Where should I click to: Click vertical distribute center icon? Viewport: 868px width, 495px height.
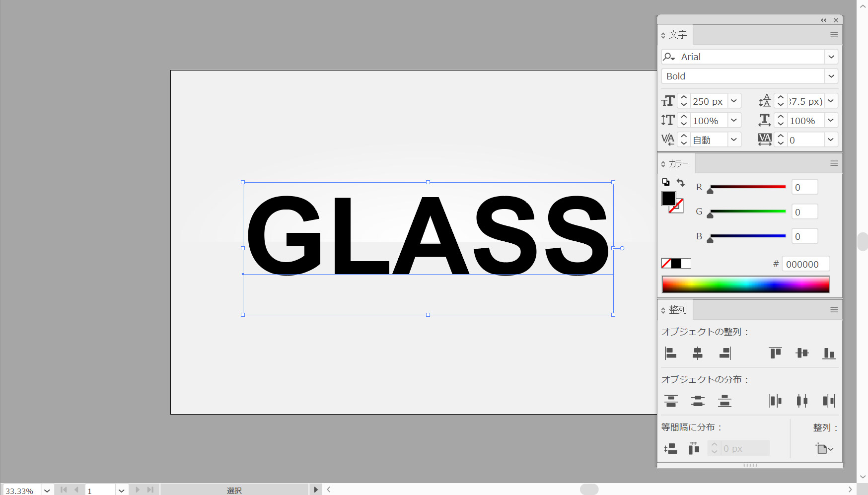coord(698,401)
